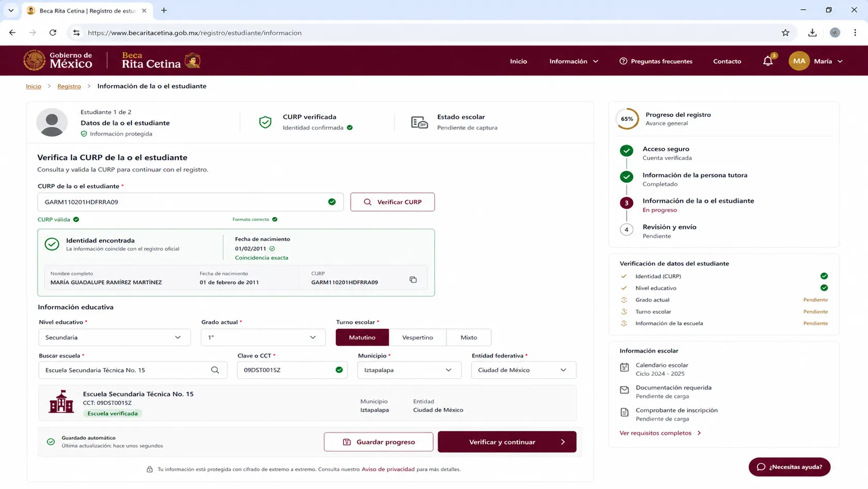This screenshot has width=868, height=489.
Task: Select the Vespertino school shift
Action: click(417, 337)
